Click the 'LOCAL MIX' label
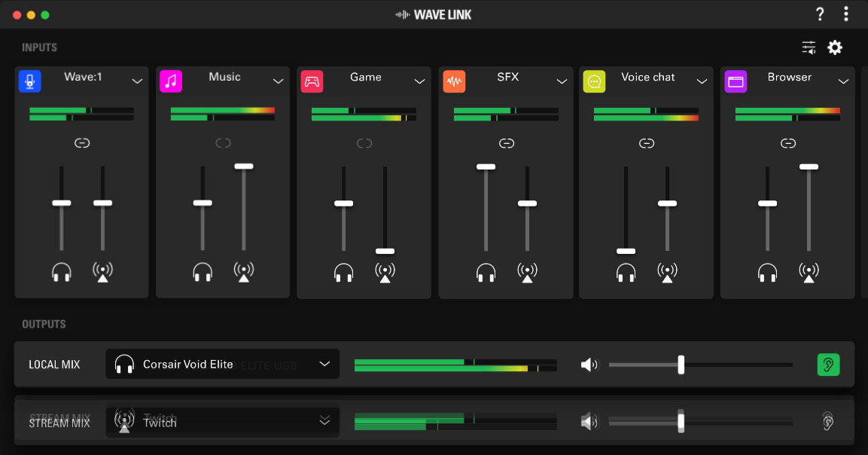Image resolution: width=868 pixels, height=455 pixels. (54, 365)
